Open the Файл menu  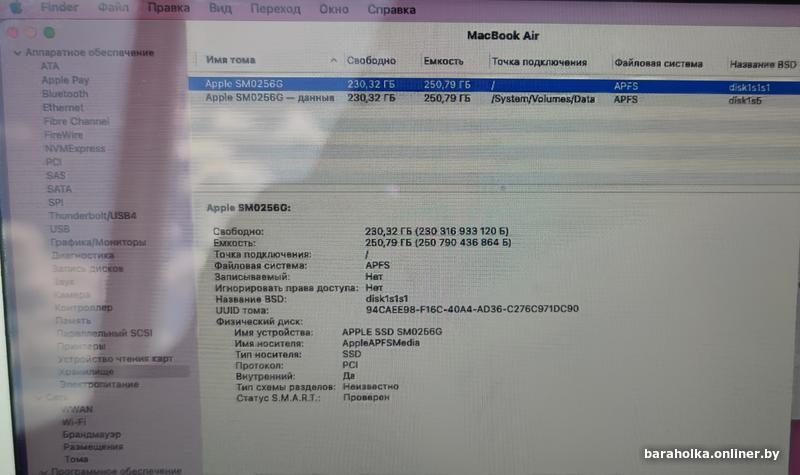click(113, 8)
